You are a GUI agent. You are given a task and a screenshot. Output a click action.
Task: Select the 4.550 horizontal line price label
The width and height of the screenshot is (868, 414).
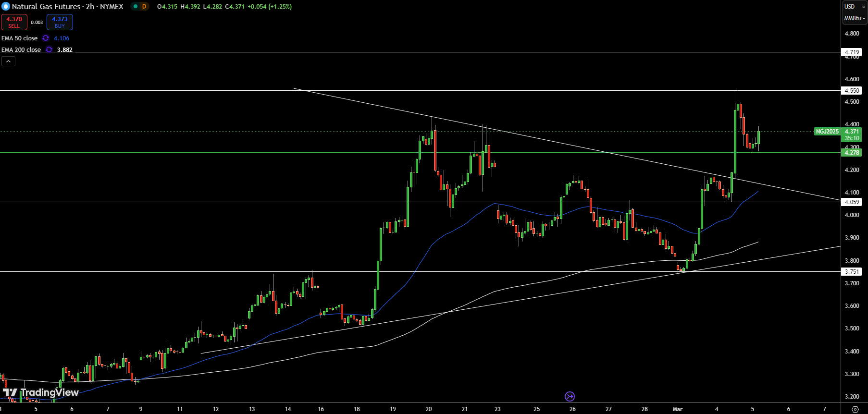[x=852, y=90]
